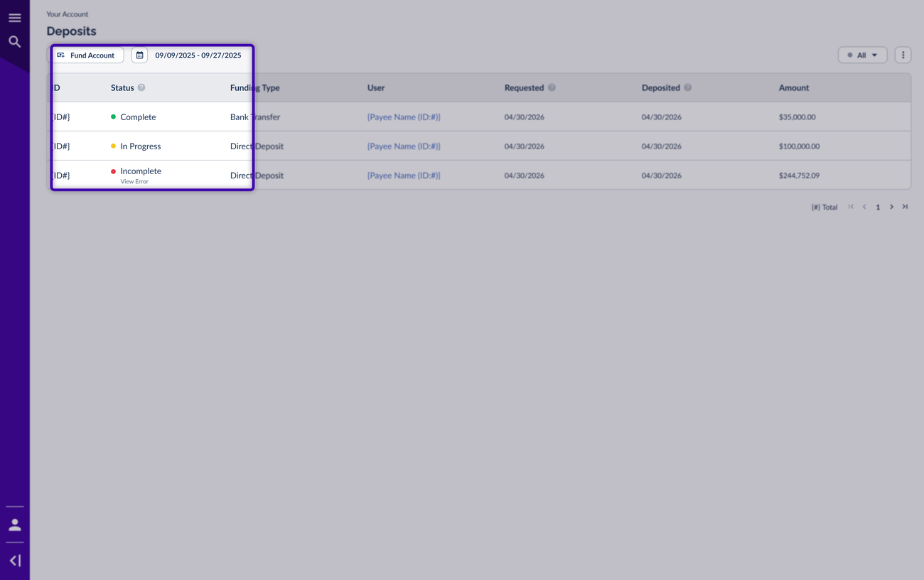Open the vertical three-dot options menu
Image resolution: width=924 pixels, height=580 pixels.
(x=903, y=55)
